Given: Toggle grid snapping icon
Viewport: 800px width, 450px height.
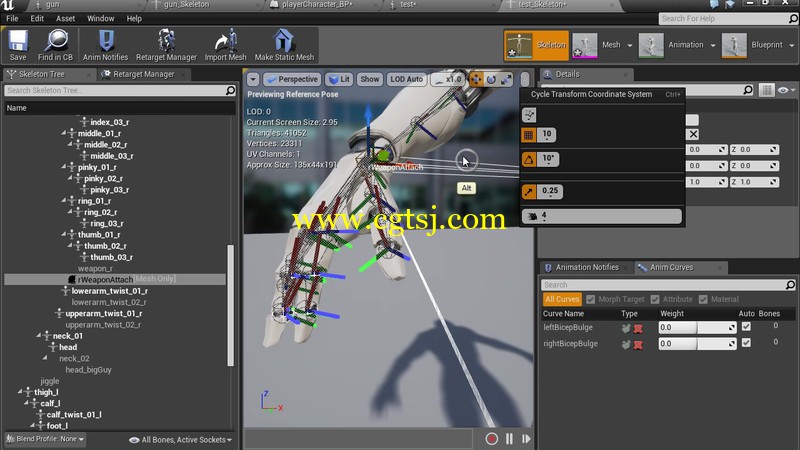Looking at the screenshot, I should click(x=529, y=135).
